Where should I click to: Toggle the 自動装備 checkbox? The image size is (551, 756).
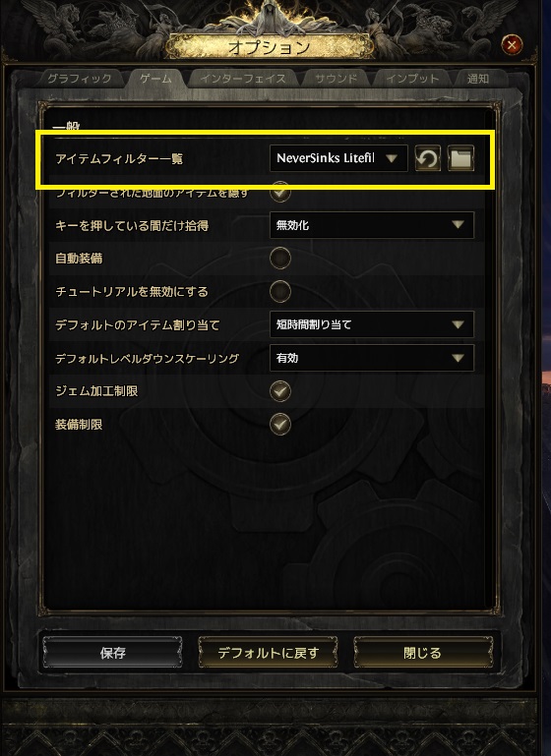[280, 258]
